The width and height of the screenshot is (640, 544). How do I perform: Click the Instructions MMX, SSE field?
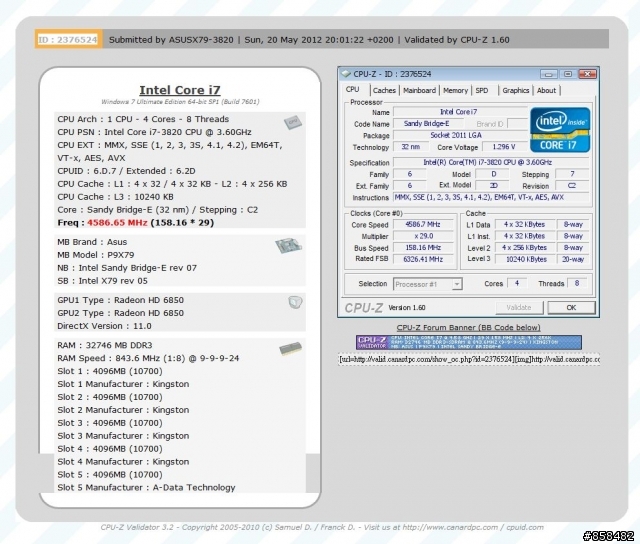point(491,198)
